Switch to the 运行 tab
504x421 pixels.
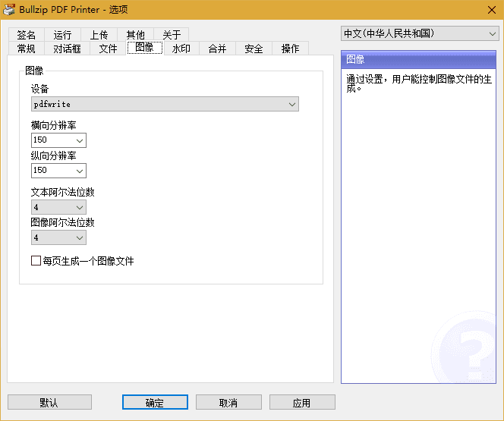coord(63,35)
